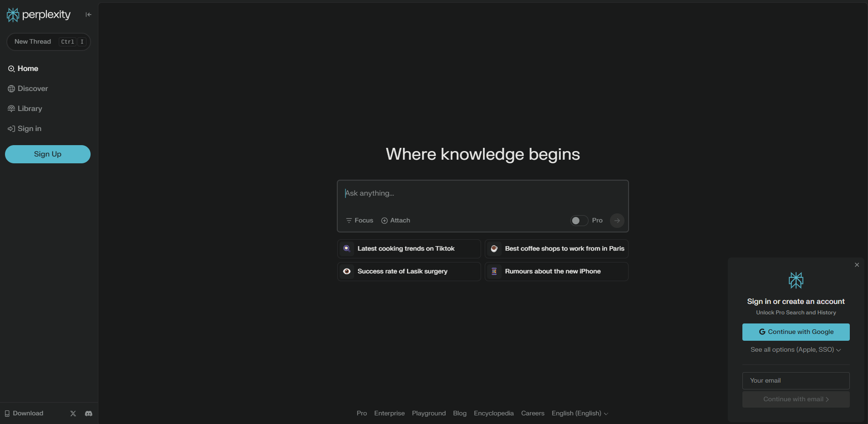This screenshot has width=868, height=424.
Task: Open the Discover section
Action: tap(32, 88)
